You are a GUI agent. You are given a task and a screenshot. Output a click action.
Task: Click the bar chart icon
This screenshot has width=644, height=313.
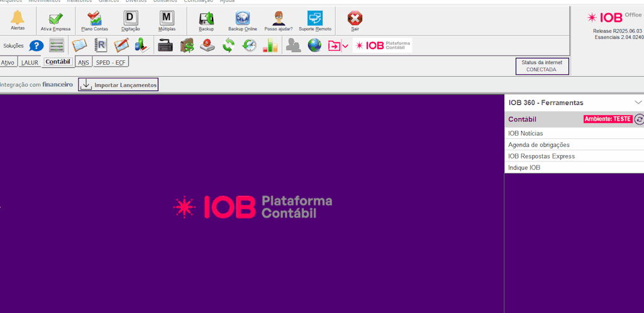(270, 46)
